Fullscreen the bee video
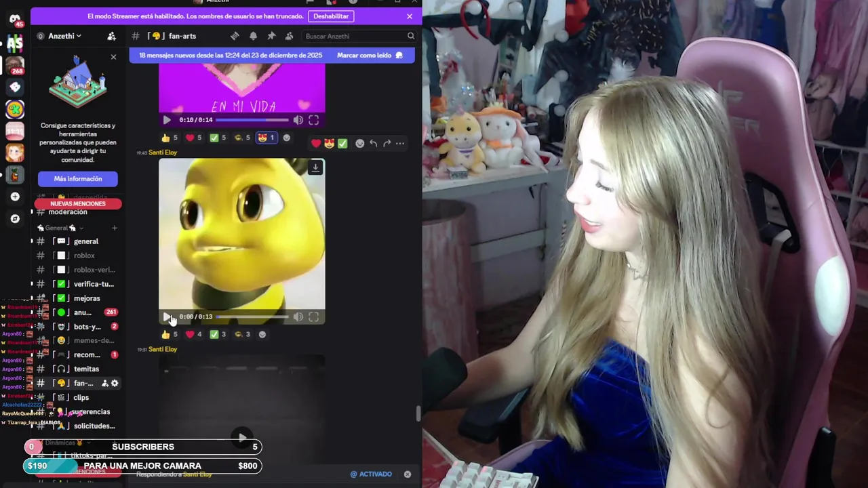This screenshot has width=868, height=488. coord(313,317)
